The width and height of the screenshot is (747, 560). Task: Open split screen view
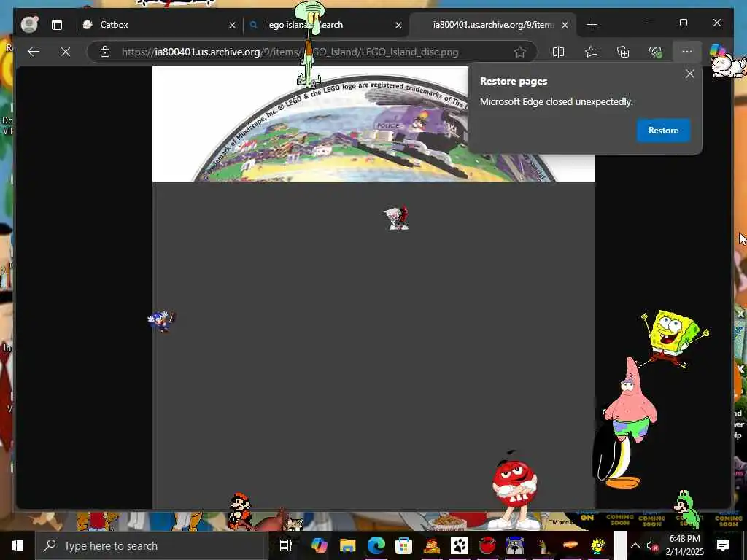(558, 52)
